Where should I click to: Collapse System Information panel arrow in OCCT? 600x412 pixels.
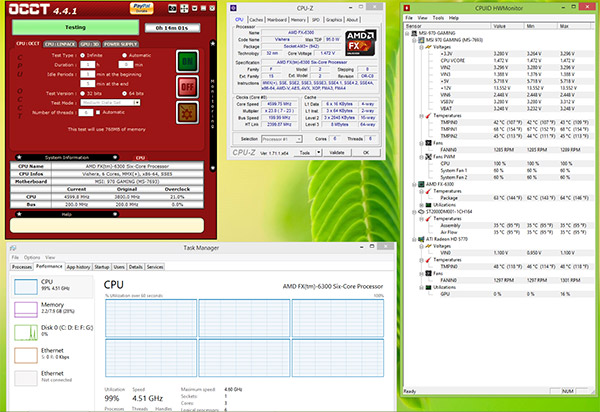click(115, 157)
